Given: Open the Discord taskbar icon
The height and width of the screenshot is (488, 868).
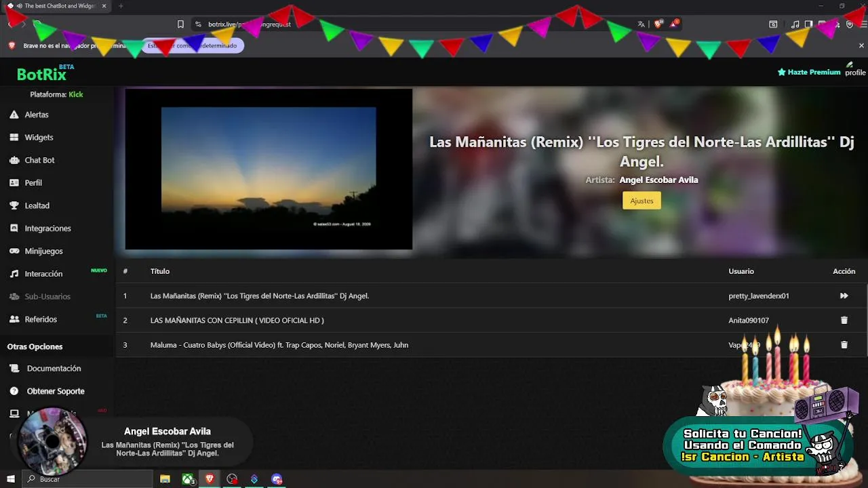Looking at the screenshot, I should [x=277, y=479].
